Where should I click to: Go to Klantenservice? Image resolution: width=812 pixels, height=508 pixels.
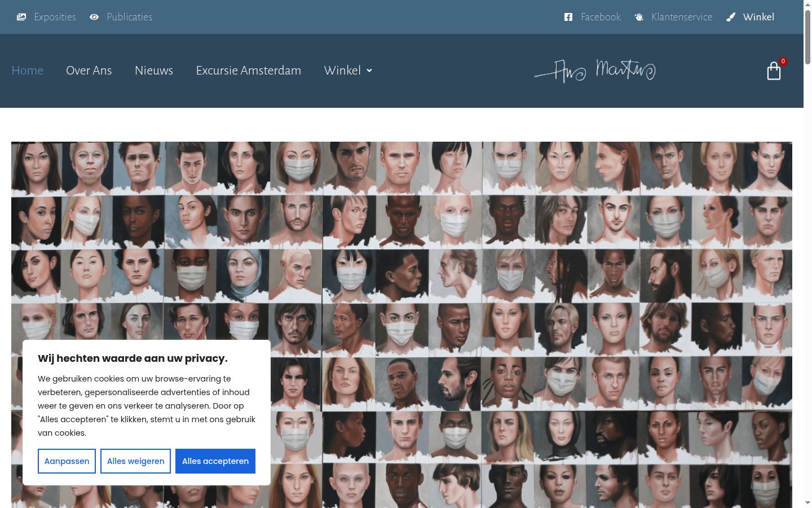click(682, 17)
